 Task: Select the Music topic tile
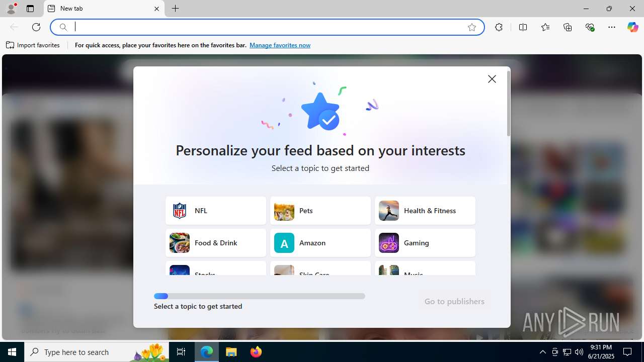(425, 268)
